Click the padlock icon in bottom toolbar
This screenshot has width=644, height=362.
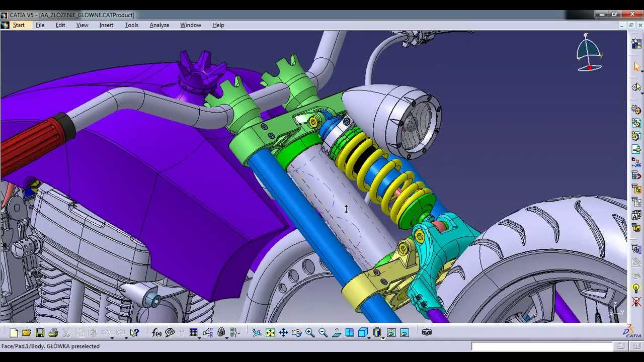[x=221, y=332]
